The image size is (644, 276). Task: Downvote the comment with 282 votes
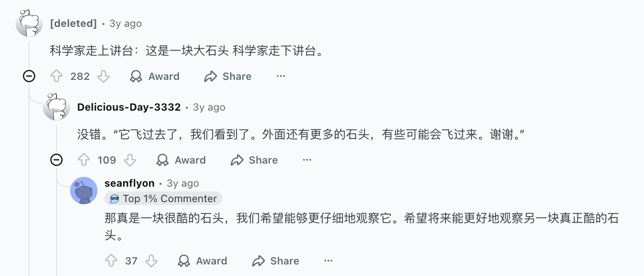[x=103, y=76]
